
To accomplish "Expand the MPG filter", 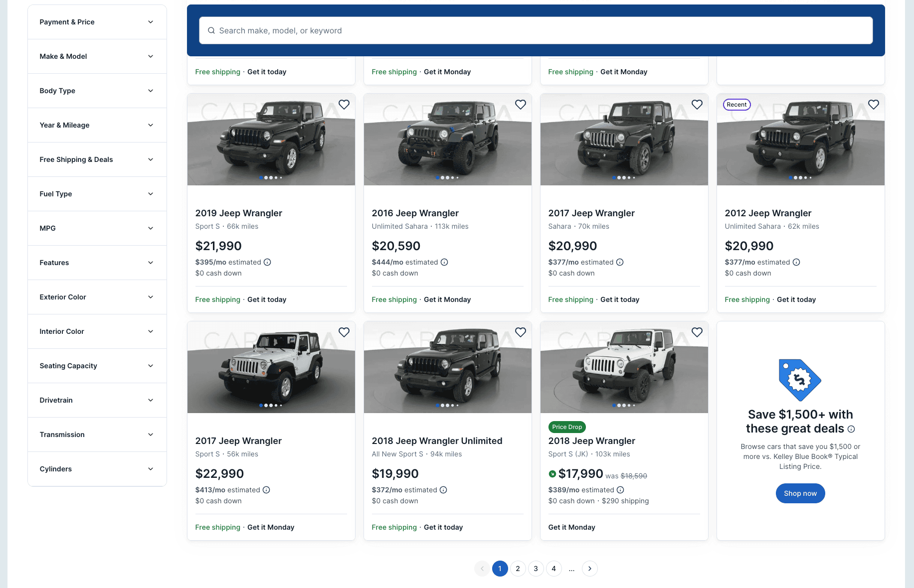I will tap(97, 228).
